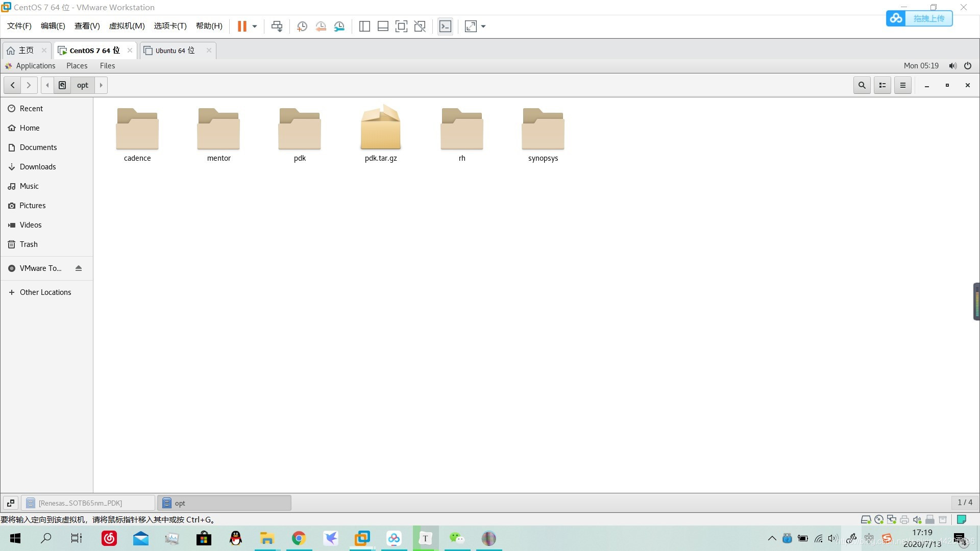Screen dimensions: 980x551
Task: Open the Applications menu in GNOME
Action: click(35, 66)
